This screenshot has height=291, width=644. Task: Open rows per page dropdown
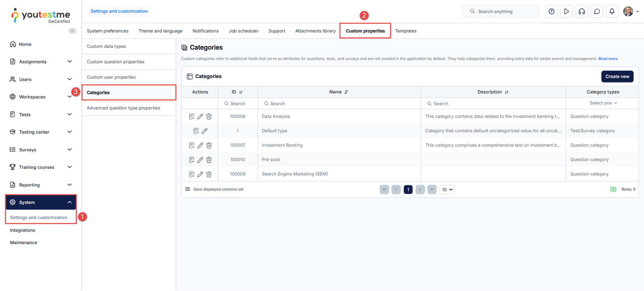(x=447, y=190)
